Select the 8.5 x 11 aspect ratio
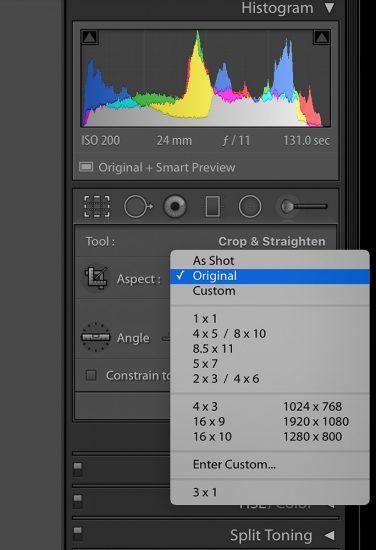The width and height of the screenshot is (376, 550). 270,349
